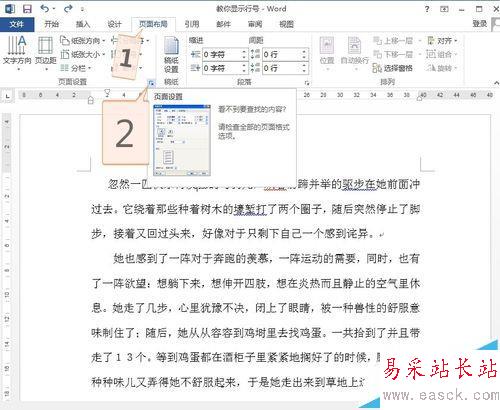This screenshot has height=410, width=500.
Task: Click the word 壕堑 in the second line
Action: coord(244,209)
